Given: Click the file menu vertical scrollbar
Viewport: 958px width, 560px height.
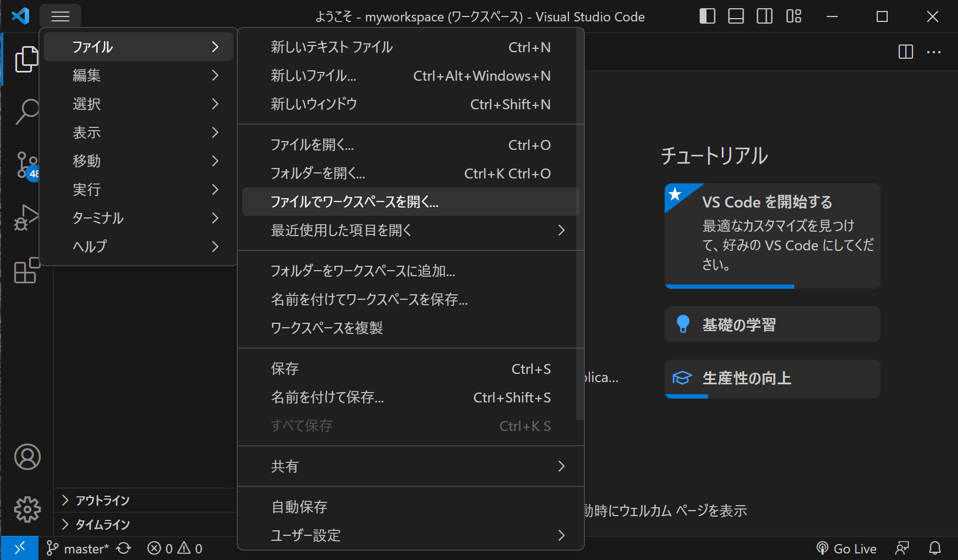Looking at the screenshot, I should (580, 224).
